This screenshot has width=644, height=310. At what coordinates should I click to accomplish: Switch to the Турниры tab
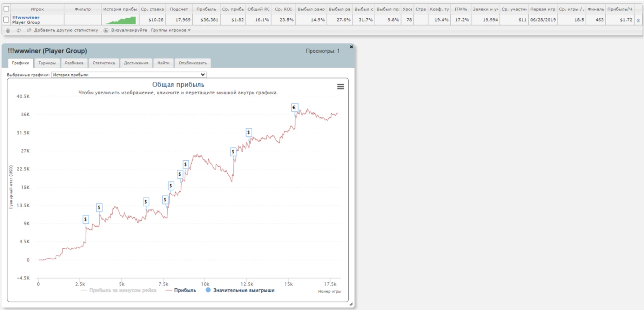point(47,63)
